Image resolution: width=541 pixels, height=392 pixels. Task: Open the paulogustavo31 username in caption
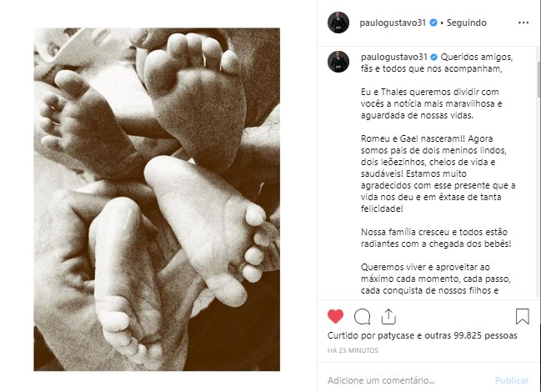(x=394, y=57)
